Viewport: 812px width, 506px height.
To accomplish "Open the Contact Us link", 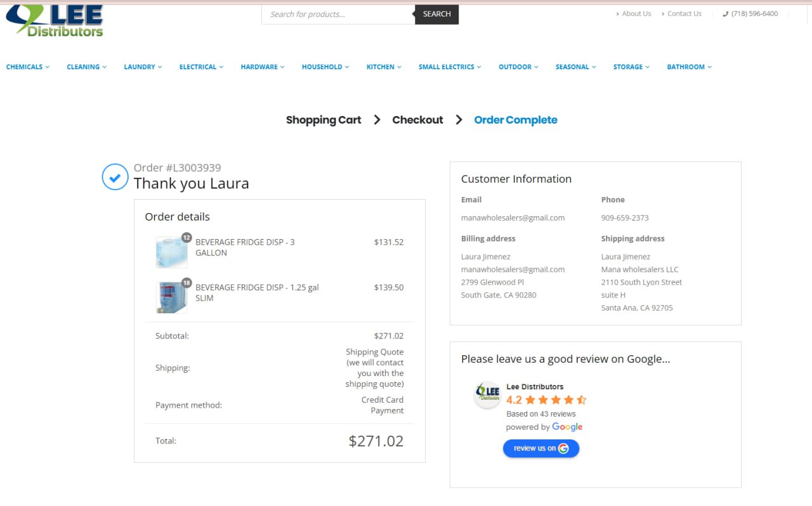I will point(681,13).
